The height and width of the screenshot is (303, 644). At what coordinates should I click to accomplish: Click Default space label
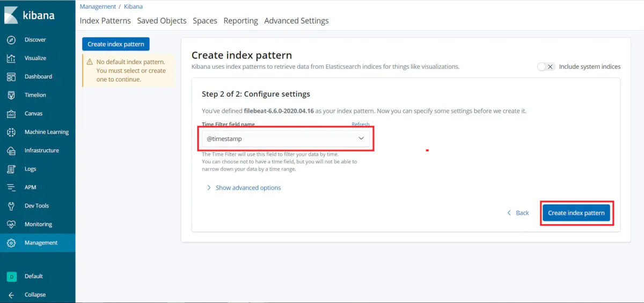click(x=34, y=276)
